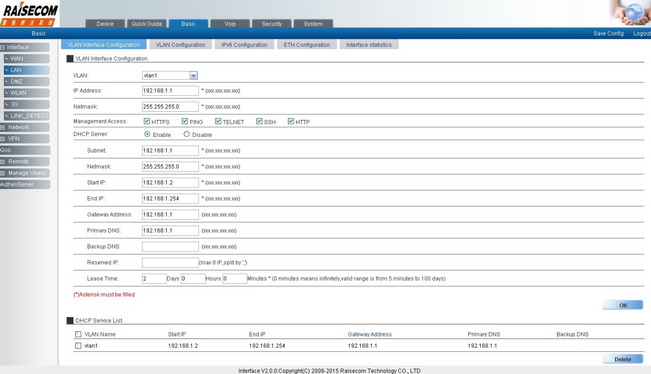Viewport: 651px width, 374px height.
Task: Click the OK button
Action: tap(623, 305)
